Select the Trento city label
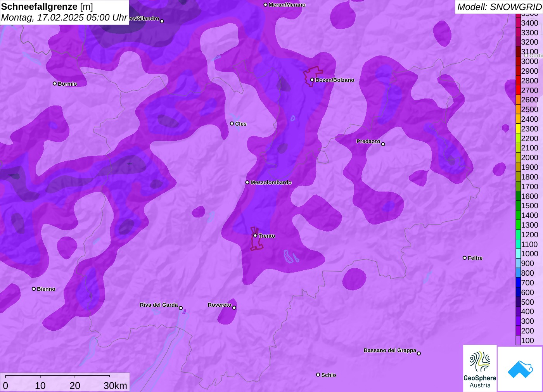The height and width of the screenshot is (392, 543). click(x=267, y=236)
